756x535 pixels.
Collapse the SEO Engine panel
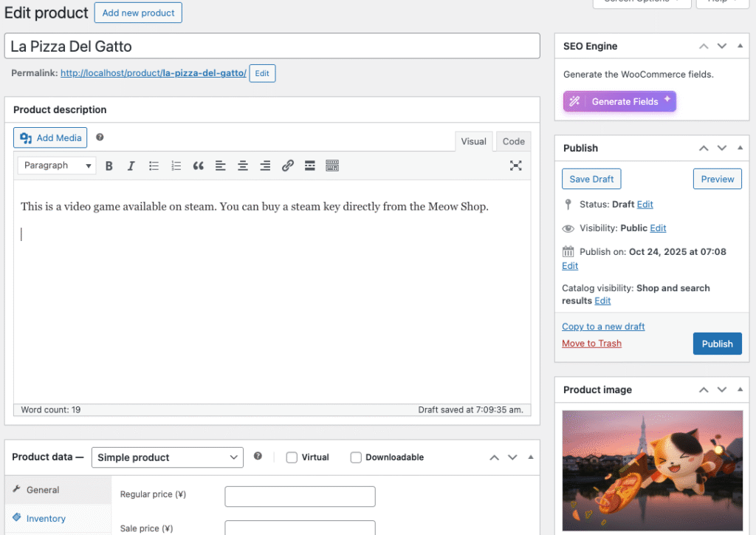pos(739,47)
